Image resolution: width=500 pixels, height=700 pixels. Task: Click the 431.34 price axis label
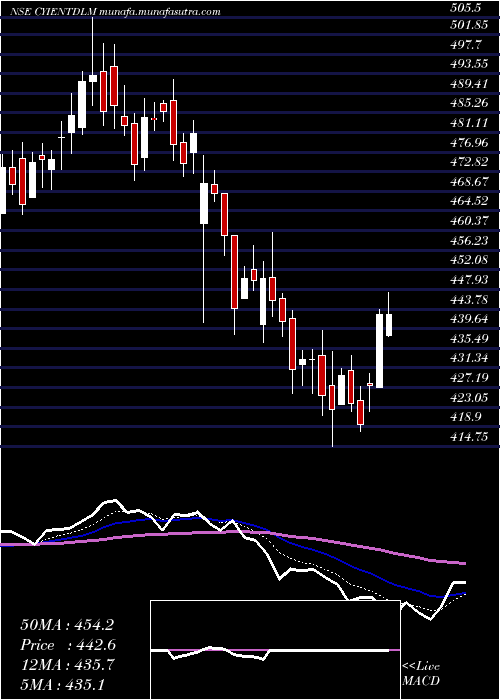point(469,358)
